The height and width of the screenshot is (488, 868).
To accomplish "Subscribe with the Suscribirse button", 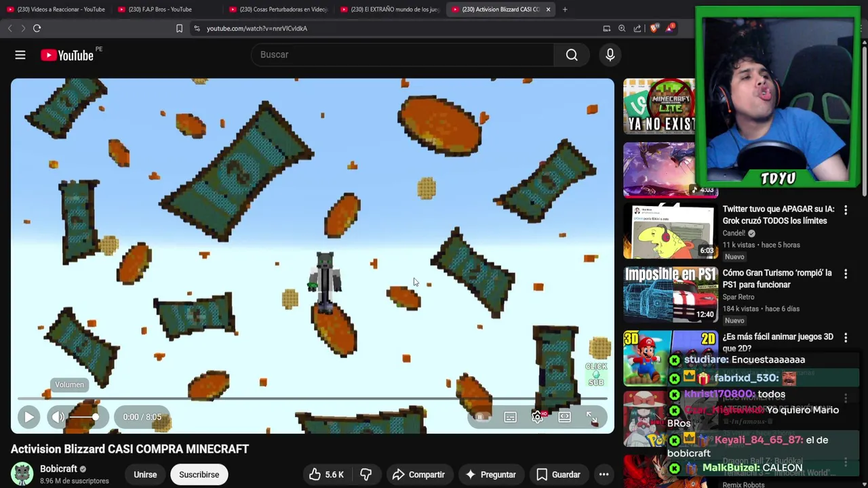I will coord(199,474).
